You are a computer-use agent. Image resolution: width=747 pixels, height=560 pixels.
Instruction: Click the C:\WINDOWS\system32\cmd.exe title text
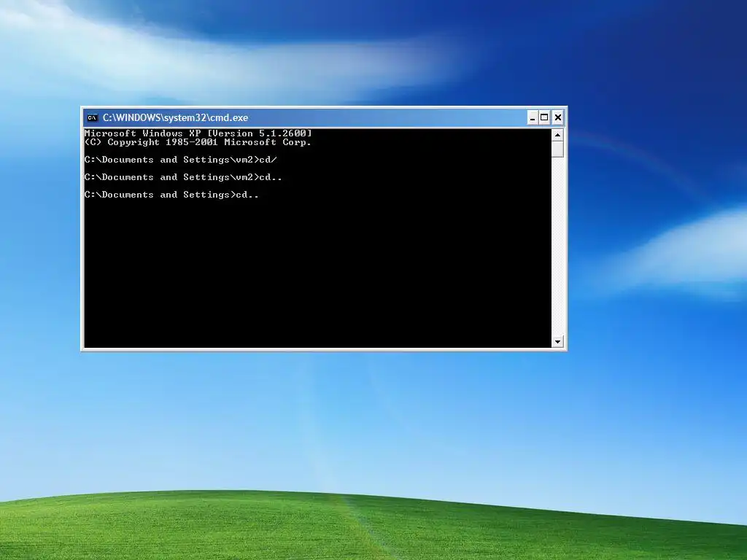[x=175, y=117]
